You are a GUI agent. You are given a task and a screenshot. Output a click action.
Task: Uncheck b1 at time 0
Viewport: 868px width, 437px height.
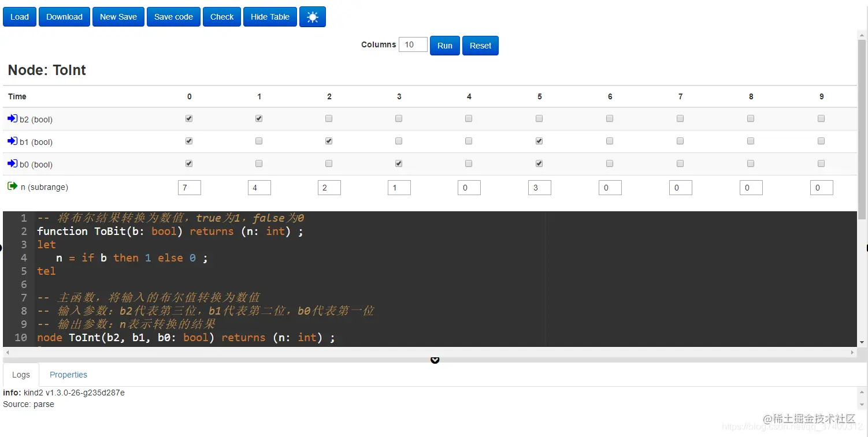pos(189,141)
